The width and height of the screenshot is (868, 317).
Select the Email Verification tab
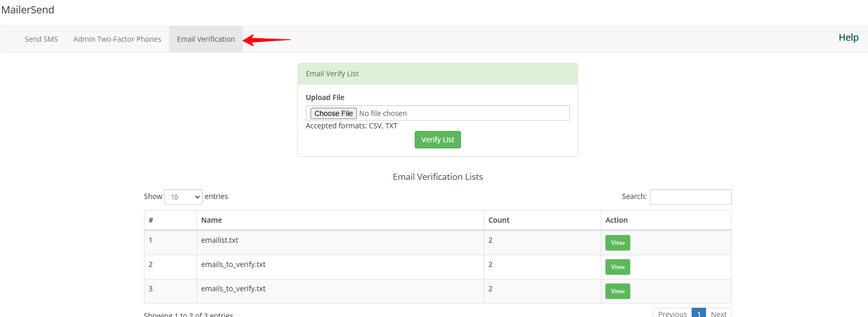[x=206, y=39]
